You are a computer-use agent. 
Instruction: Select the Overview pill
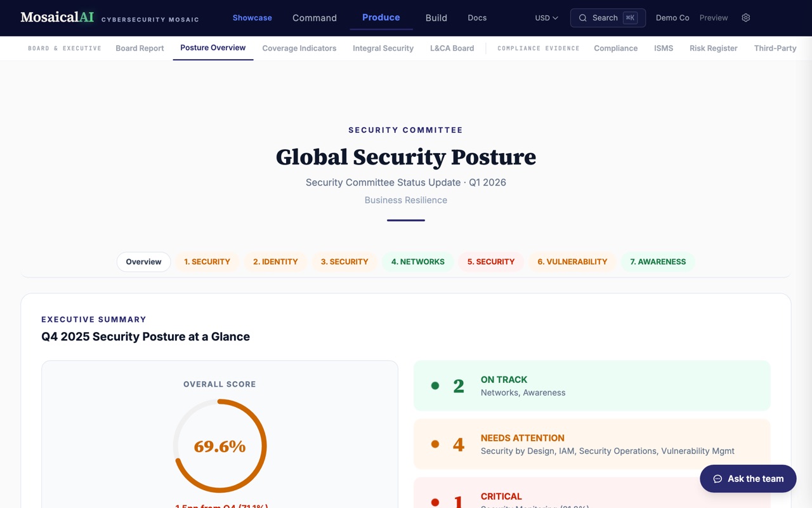tap(143, 262)
